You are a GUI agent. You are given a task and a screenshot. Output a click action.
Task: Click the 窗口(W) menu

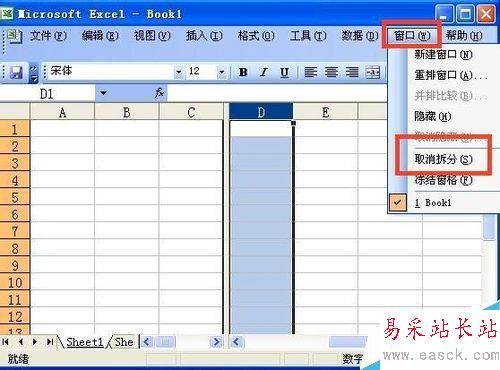[x=412, y=36]
